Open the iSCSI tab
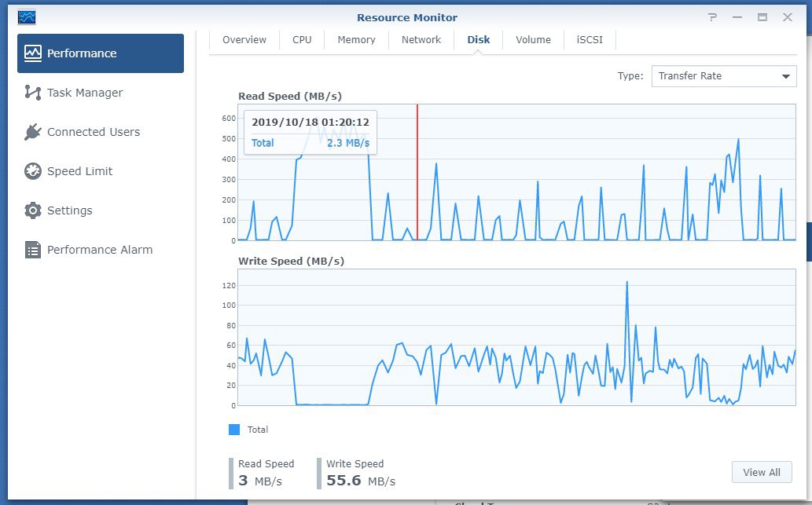Viewport: 812px width, 505px height. tap(590, 40)
